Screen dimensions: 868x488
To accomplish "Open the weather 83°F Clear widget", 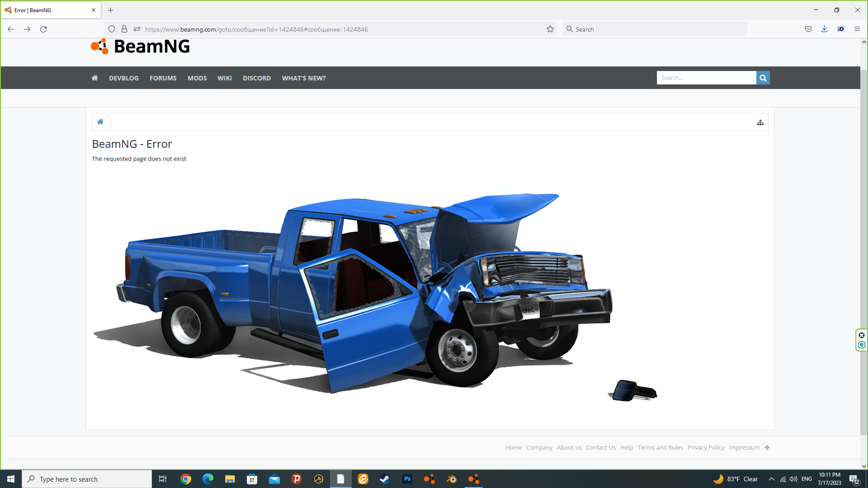I will tap(736, 479).
